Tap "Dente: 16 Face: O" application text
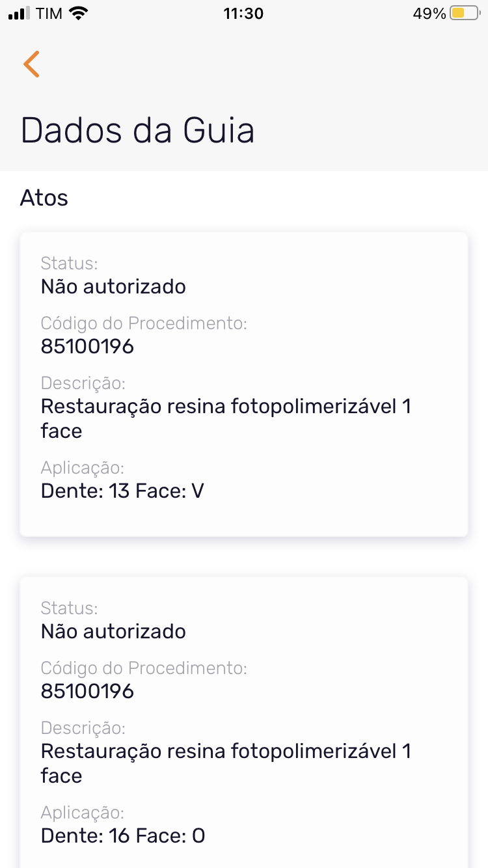The height and width of the screenshot is (868, 488). pyautogui.click(x=123, y=835)
